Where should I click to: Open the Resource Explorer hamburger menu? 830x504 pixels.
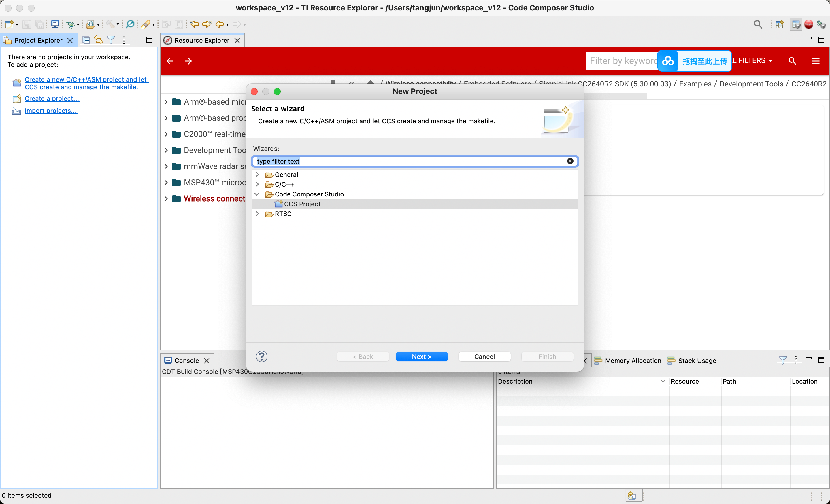click(x=815, y=60)
